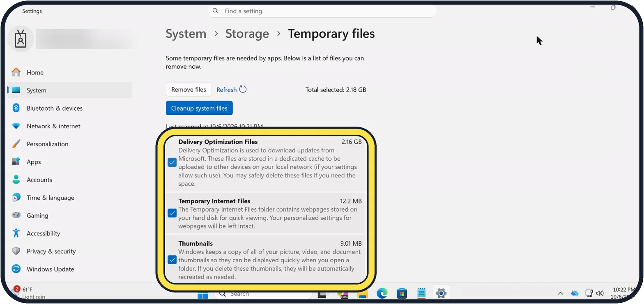Image resolution: width=644 pixels, height=304 pixels.
Task: Click the Temporary files page title
Action: point(331,34)
